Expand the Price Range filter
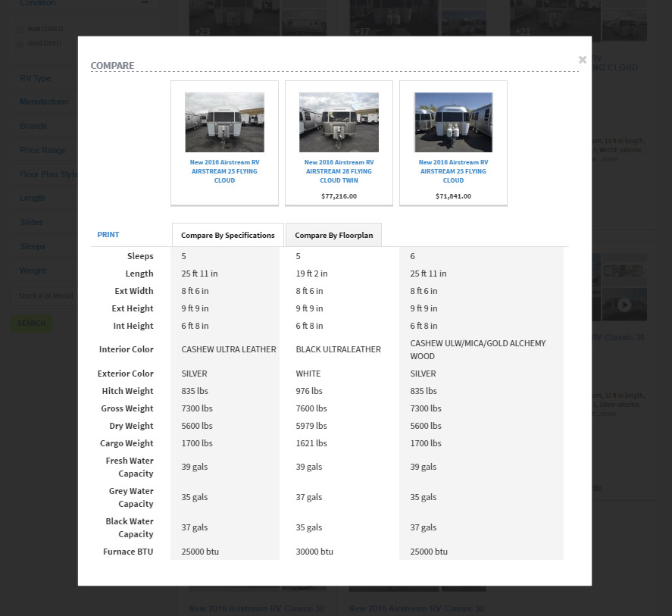672x616 pixels. tap(43, 150)
